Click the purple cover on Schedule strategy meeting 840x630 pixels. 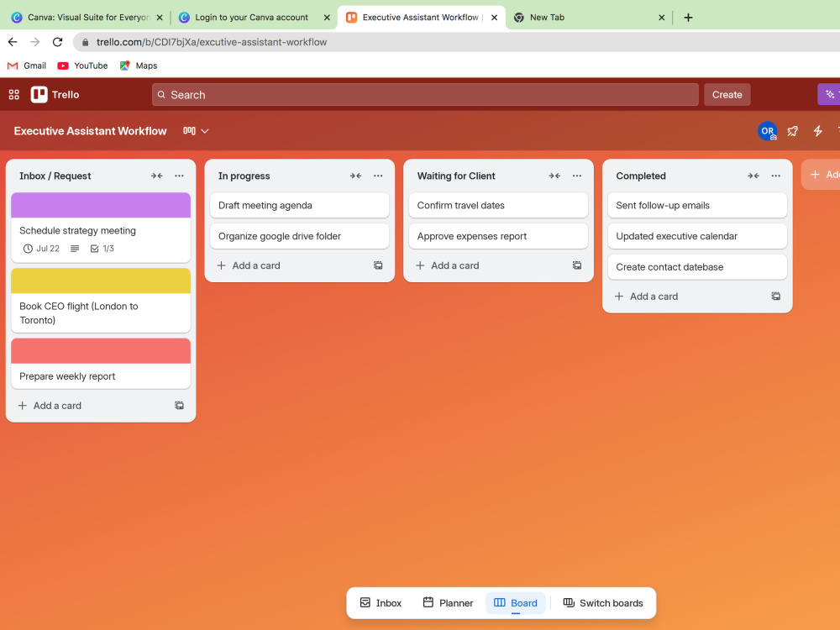point(101,205)
